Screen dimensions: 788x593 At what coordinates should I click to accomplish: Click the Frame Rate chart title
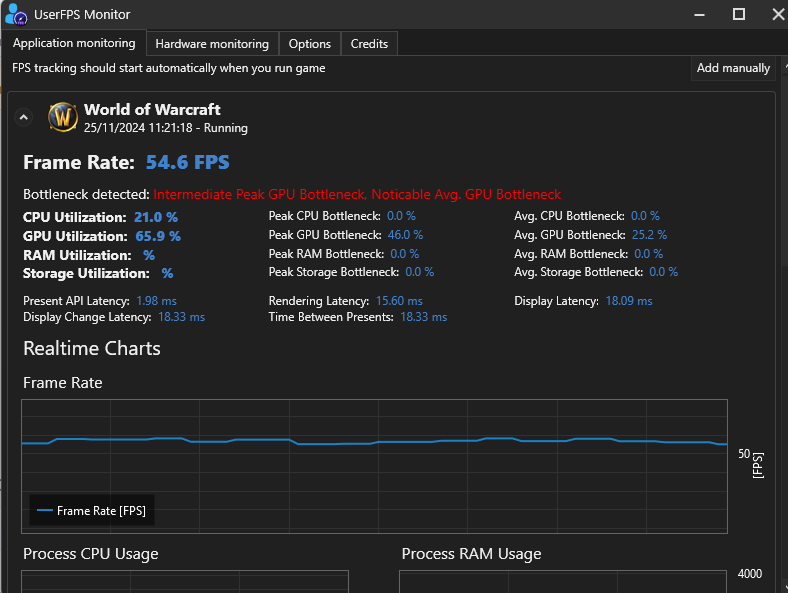point(63,383)
